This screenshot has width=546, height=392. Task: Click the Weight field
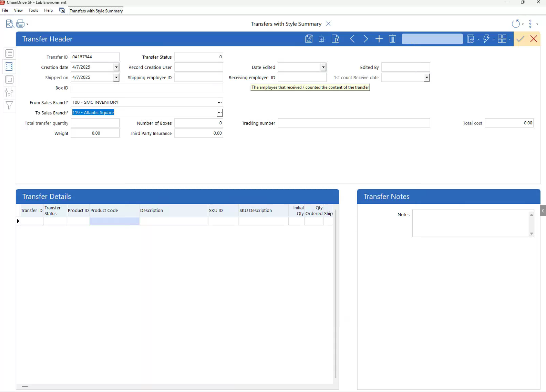pyautogui.click(x=95, y=133)
